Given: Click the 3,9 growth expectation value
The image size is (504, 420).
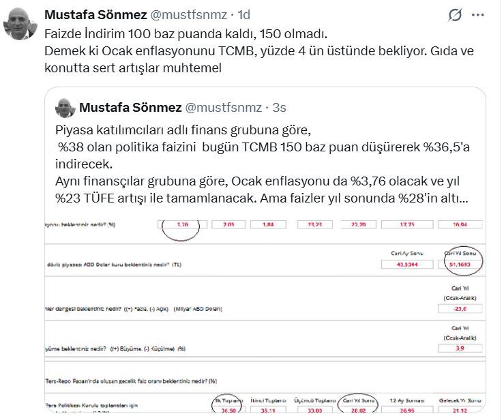Looking at the screenshot, I should (460, 348).
